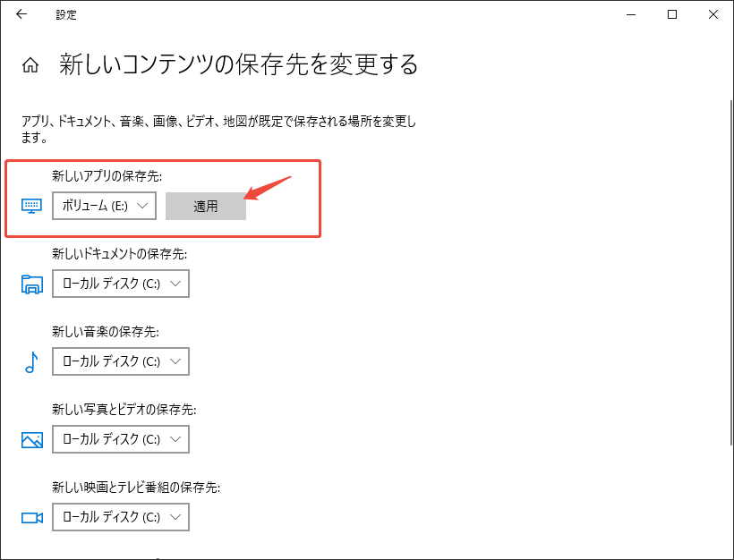Screen dimensions: 734x560
Task: Click the 新しい写真とビデオの保存先: label
Action: tap(124, 410)
